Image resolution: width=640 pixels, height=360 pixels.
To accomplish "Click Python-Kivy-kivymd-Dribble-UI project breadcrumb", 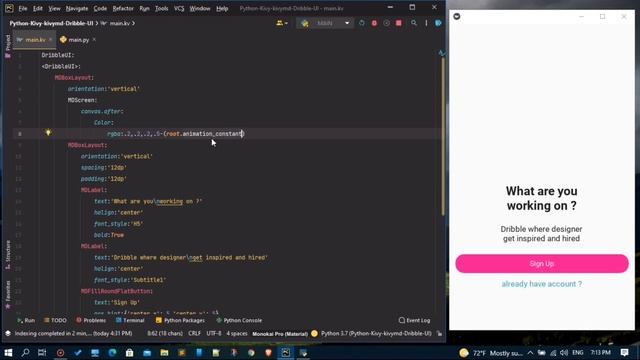I will click(x=51, y=23).
